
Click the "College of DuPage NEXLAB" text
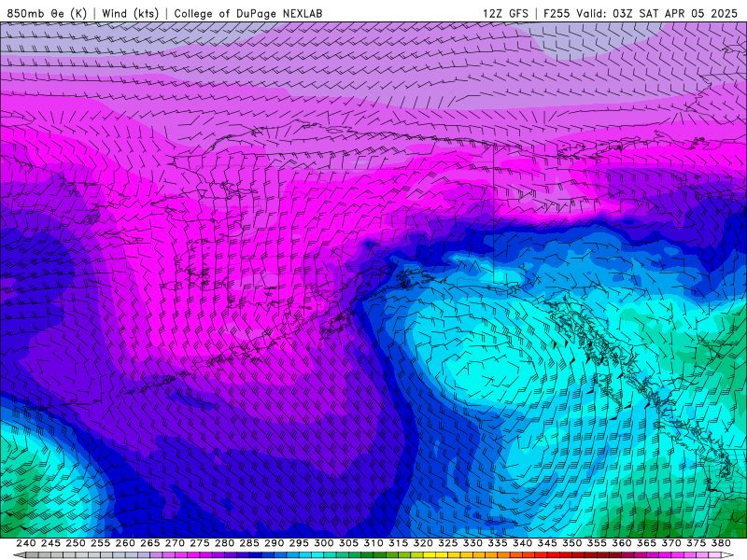pos(248,13)
